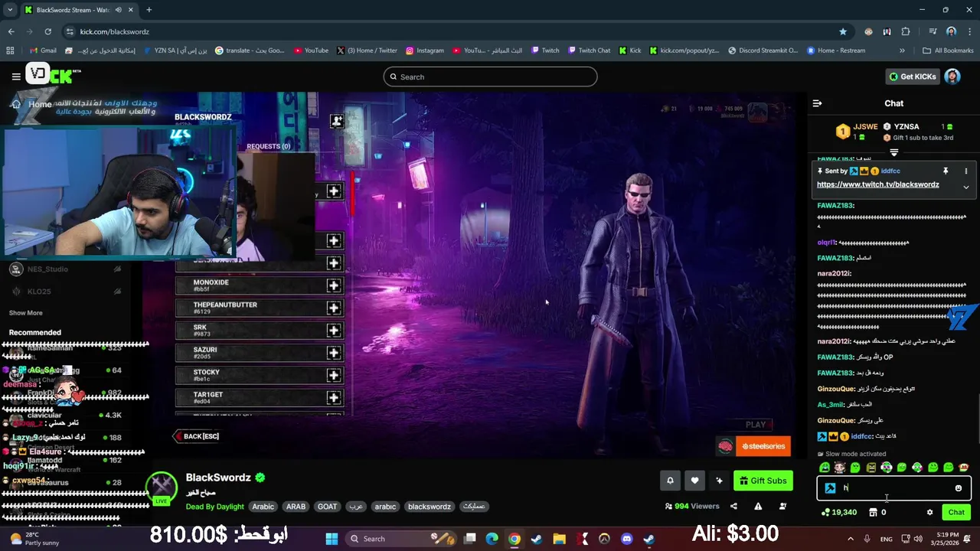Click the KICKs points balance 19,340

[838, 513]
